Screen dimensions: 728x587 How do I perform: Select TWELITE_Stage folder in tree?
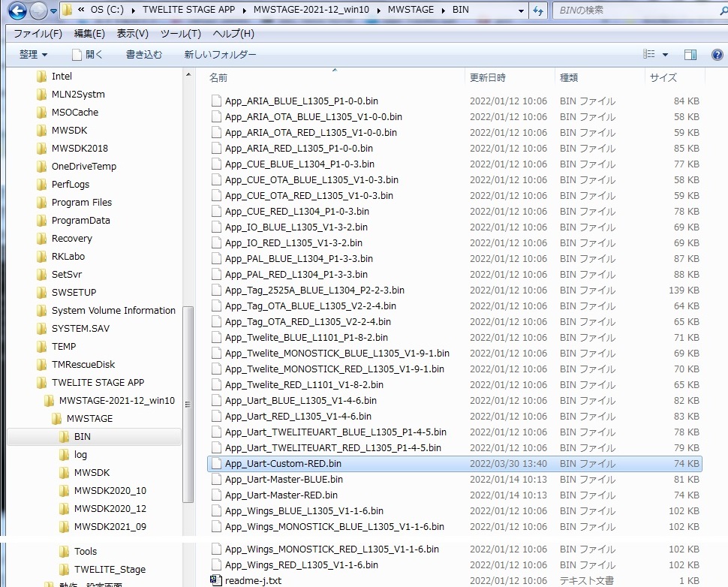pos(110,569)
